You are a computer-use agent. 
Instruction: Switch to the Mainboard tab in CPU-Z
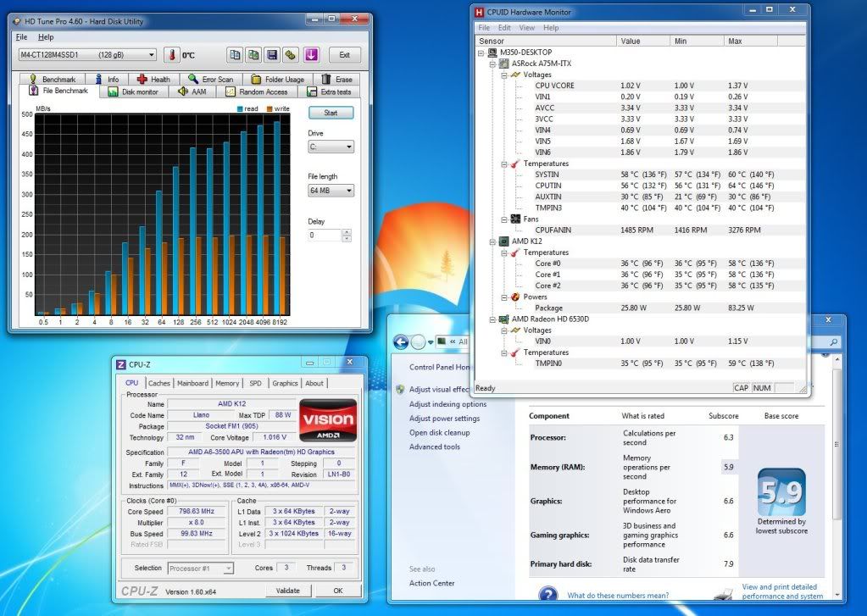192,383
